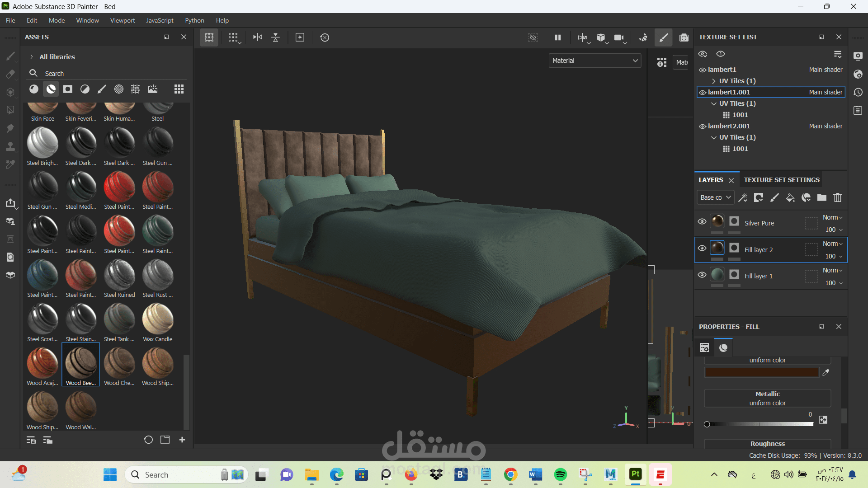Open the Viewport menu
This screenshot has height=488, width=868.
coord(122,20)
